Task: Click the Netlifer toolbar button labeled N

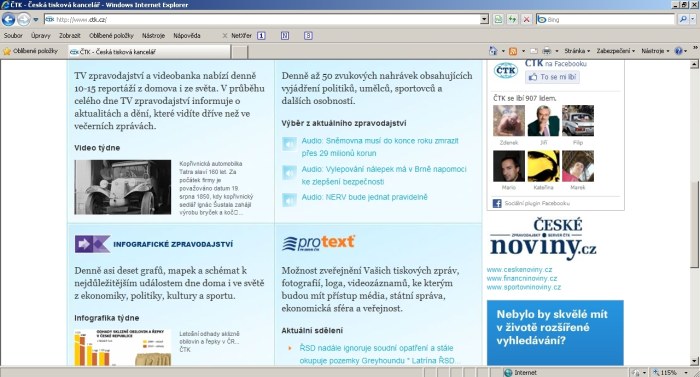Action: click(x=285, y=36)
